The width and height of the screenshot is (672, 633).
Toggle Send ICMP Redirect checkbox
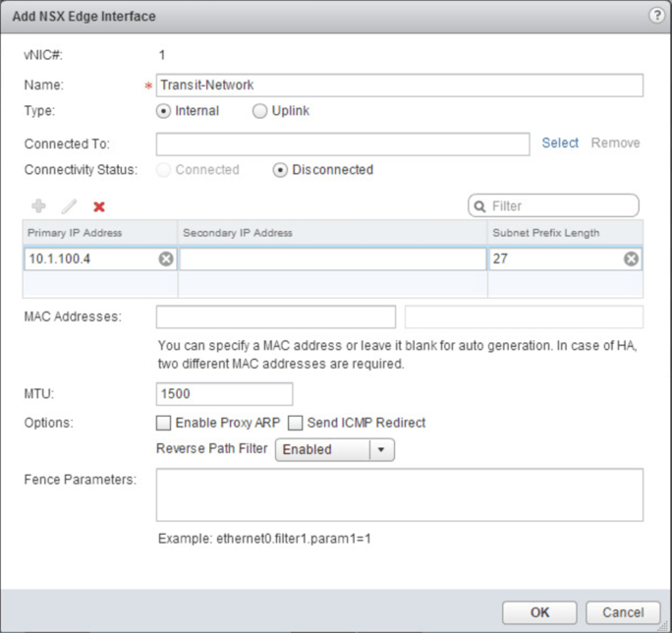(x=296, y=423)
